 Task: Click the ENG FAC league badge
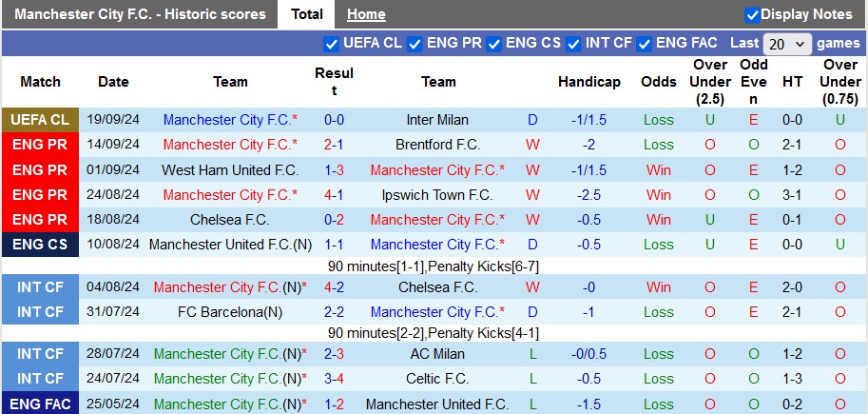pos(40,404)
